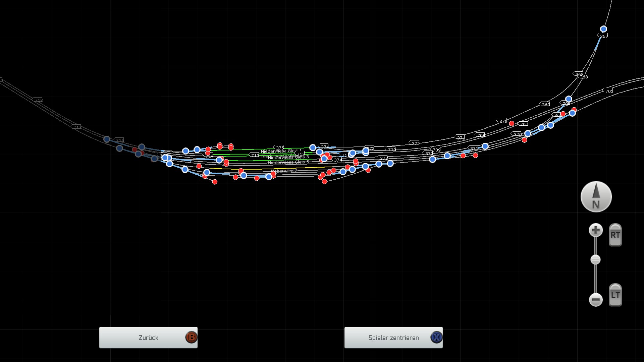Click the blue X controller icon
644x362 pixels.
click(x=436, y=337)
